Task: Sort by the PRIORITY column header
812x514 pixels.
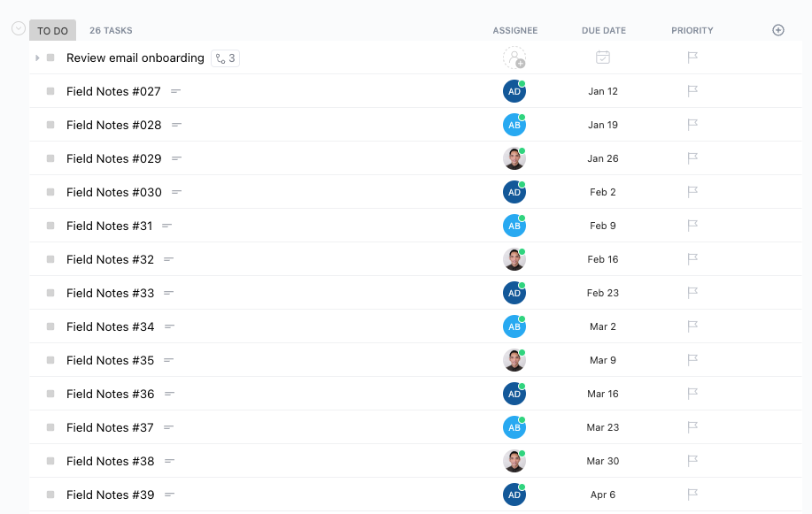Action: pos(692,31)
